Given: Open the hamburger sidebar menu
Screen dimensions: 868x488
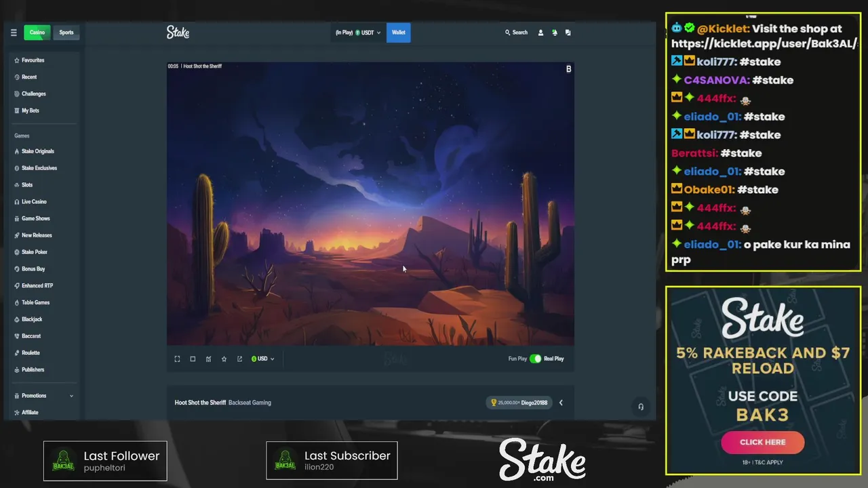Looking at the screenshot, I should pos(14,33).
